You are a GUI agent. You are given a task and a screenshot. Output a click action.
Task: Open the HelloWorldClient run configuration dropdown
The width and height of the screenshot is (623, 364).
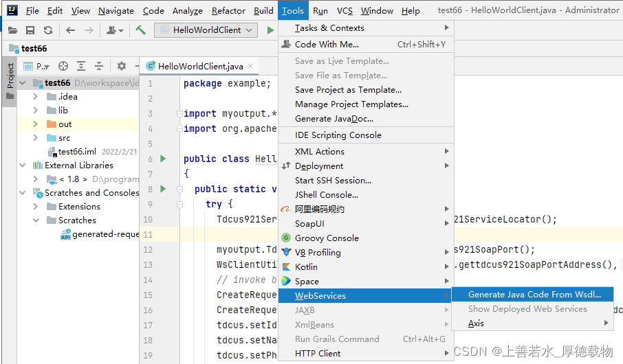click(x=206, y=30)
